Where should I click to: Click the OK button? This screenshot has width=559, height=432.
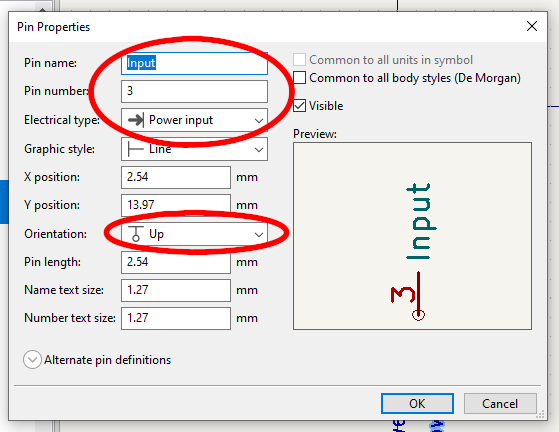click(417, 403)
